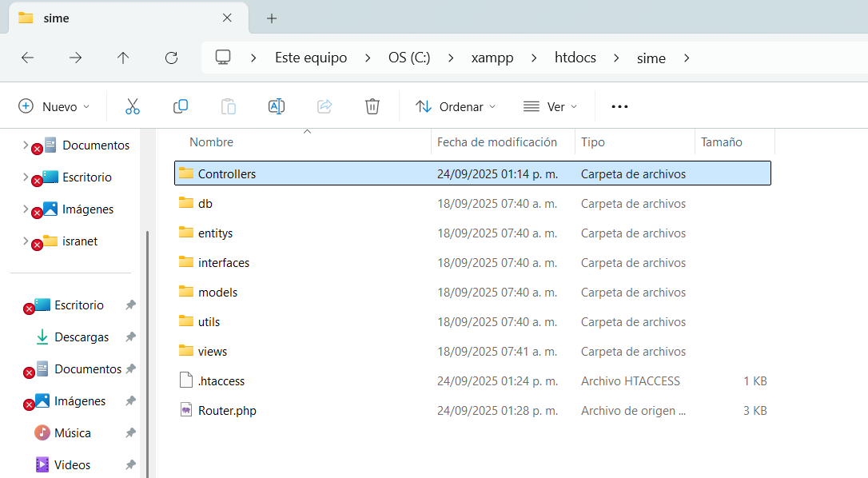Screen dimensions: 868x478
Task: Click the Cut scissors icon in toolbar
Action: tap(133, 106)
